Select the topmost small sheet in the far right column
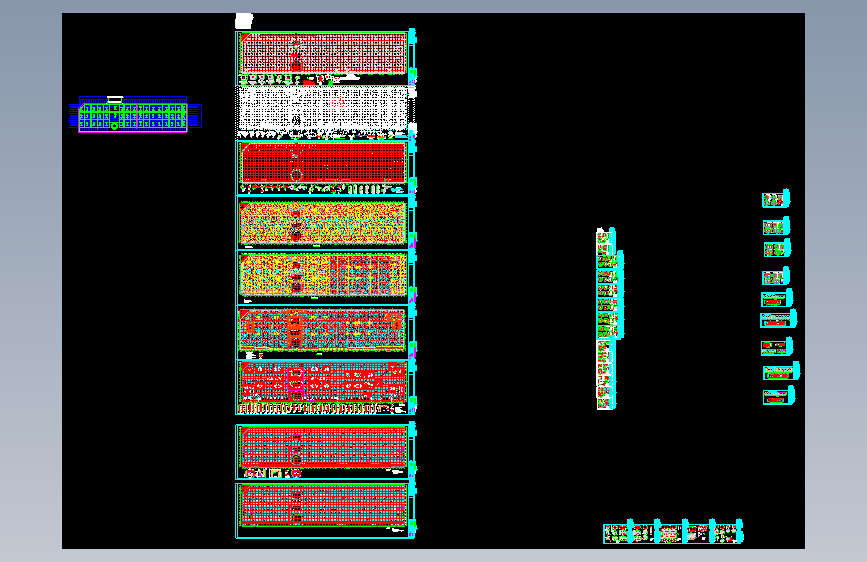 point(776,199)
